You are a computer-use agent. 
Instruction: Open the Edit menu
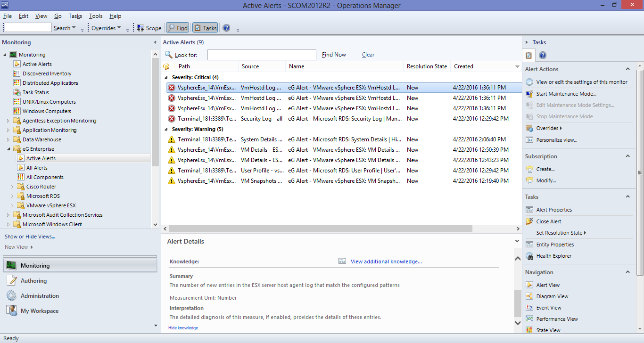pos(24,16)
